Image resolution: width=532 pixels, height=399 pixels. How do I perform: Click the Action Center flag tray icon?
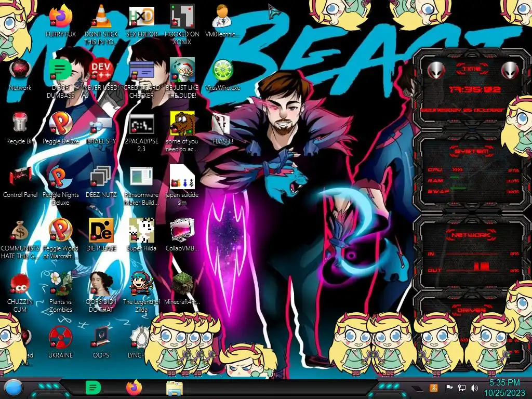click(449, 388)
